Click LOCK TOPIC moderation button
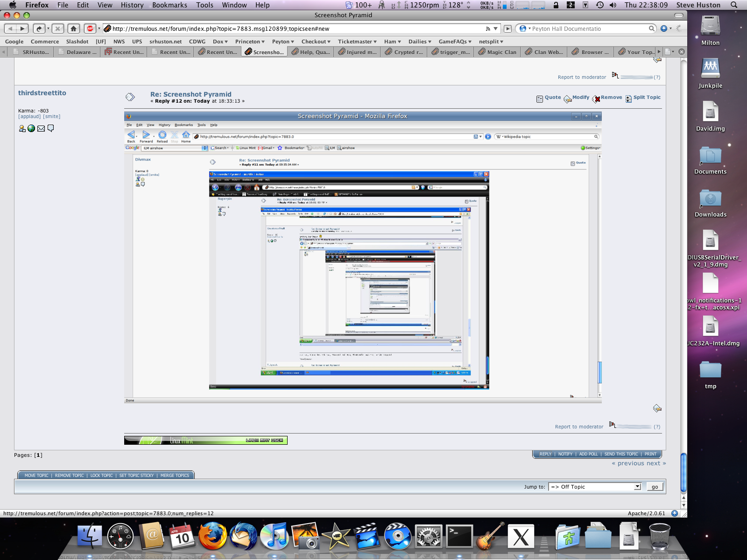Screen dimensions: 747x560 pyautogui.click(x=101, y=476)
